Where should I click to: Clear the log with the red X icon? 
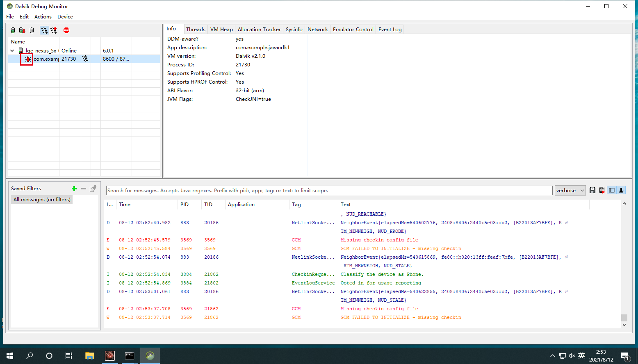pyautogui.click(x=602, y=190)
